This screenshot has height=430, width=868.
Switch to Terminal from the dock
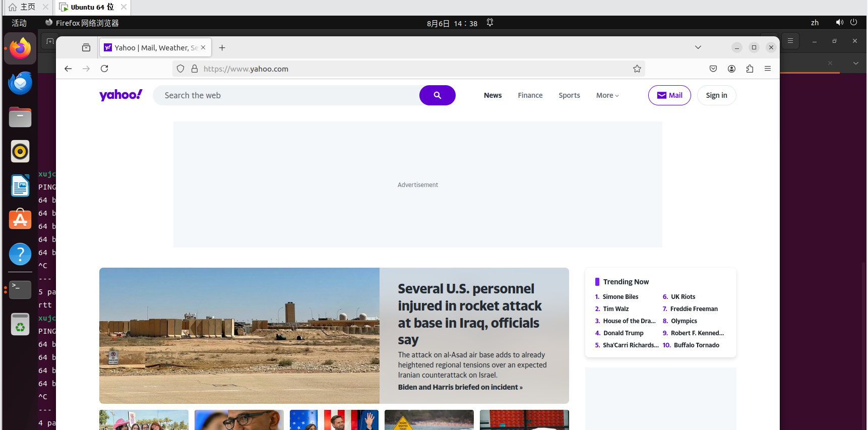coord(20,290)
